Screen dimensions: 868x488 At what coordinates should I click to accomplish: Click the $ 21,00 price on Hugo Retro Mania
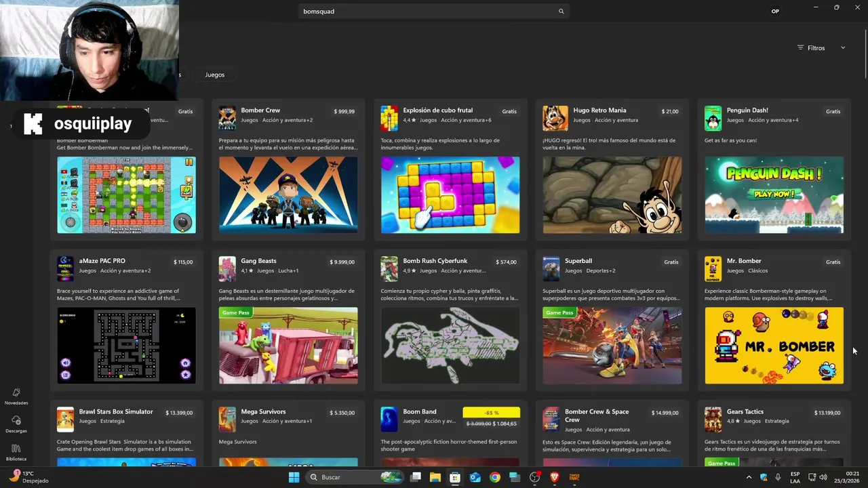(670, 111)
